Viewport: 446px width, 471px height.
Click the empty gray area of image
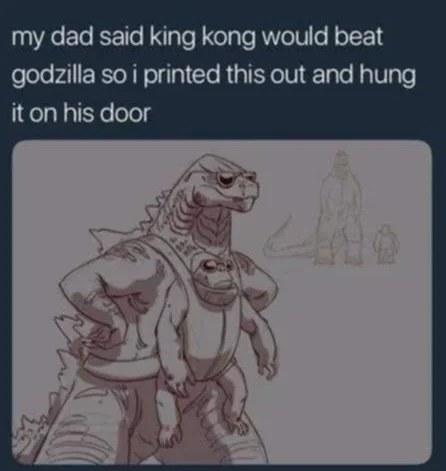[353, 367]
